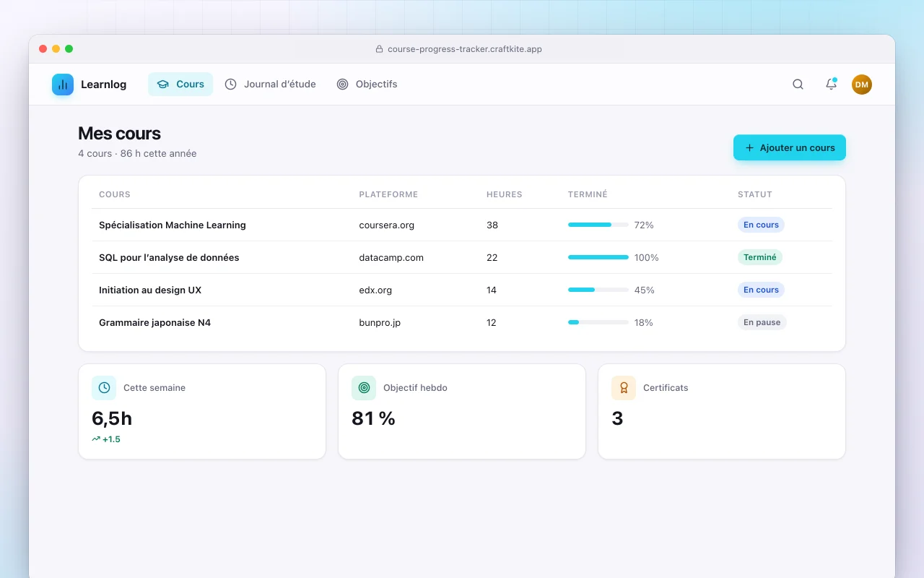Open the Journal d'étude tab

click(271, 85)
